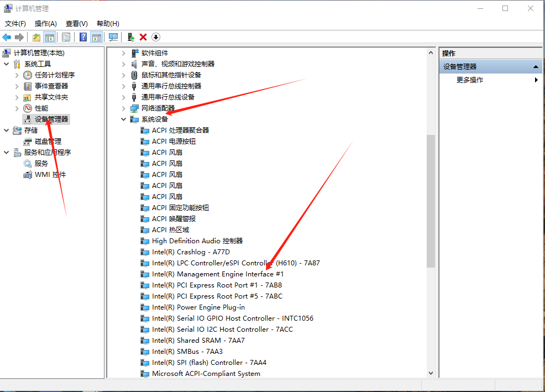Click the device list vertical scrollbar thumb
The height and width of the screenshot is (392, 545).
431,201
